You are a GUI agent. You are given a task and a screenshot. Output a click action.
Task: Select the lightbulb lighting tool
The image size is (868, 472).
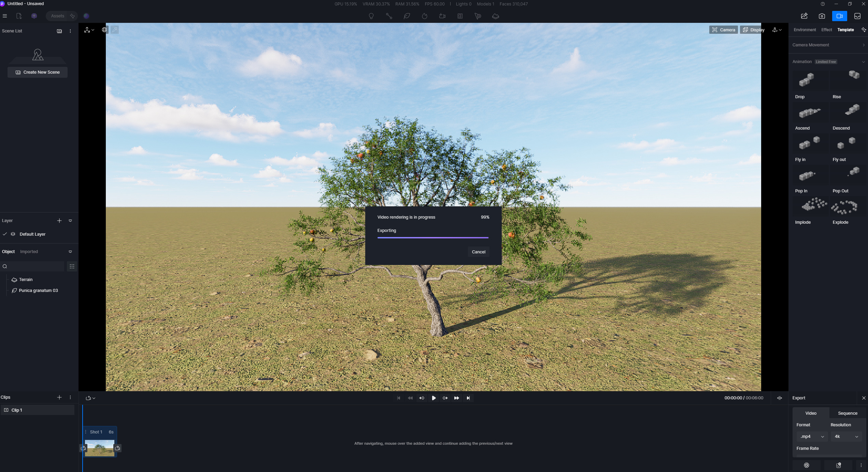pyautogui.click(x=371, y=16)
